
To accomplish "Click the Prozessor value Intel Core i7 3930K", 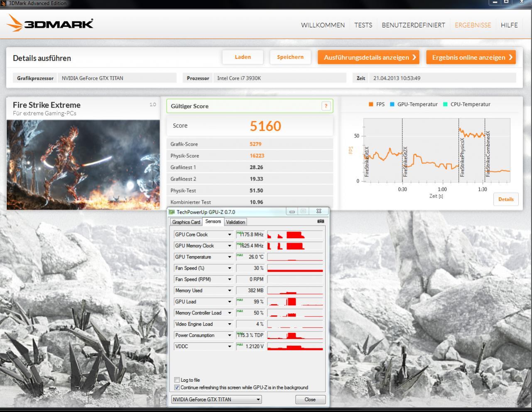I will click(x=239, y=78).
